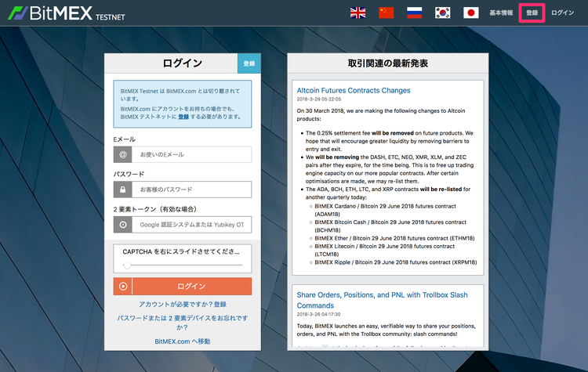The width and height of the screenshot is (588, 372).
Task: Select the Chinese flag language option
Action: pos(387,13)
